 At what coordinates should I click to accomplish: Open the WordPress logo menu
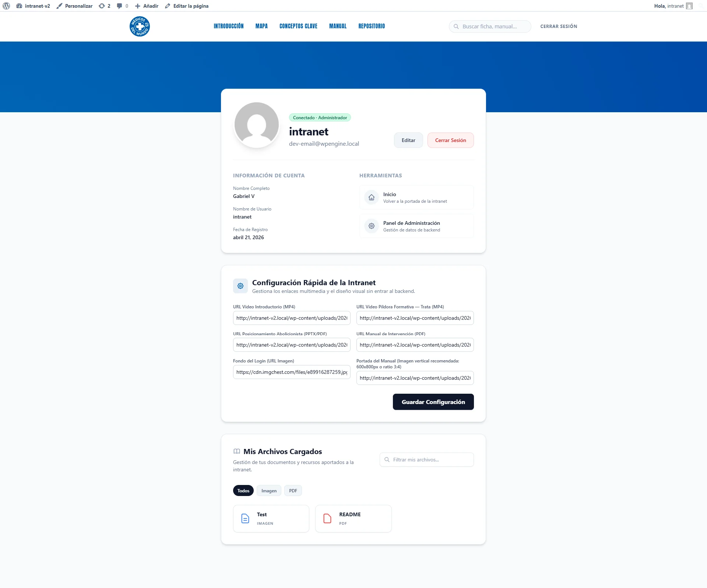click(x=6, y=6)
